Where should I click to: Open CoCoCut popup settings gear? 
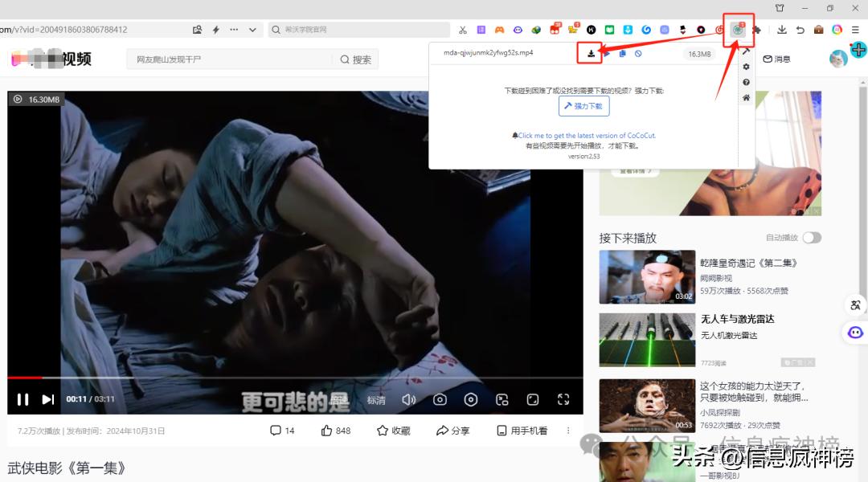click(x=746, y=67)
